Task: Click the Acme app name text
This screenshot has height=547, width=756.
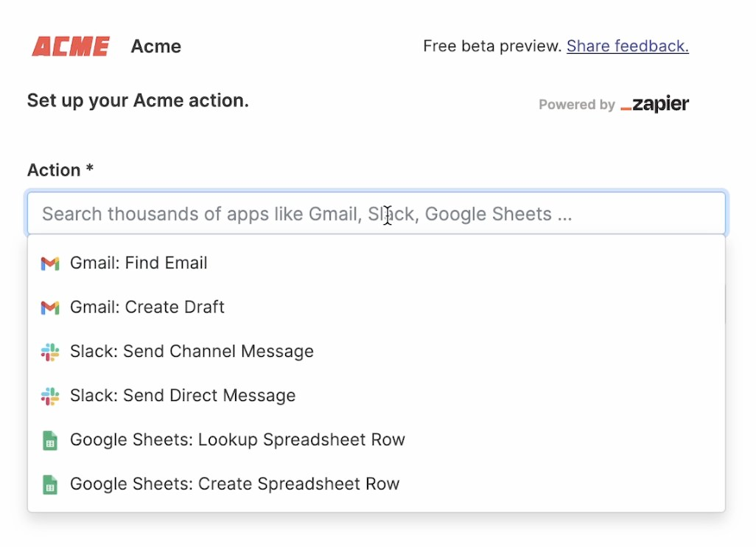Action: pyautogui.click(x=155, y=46)
